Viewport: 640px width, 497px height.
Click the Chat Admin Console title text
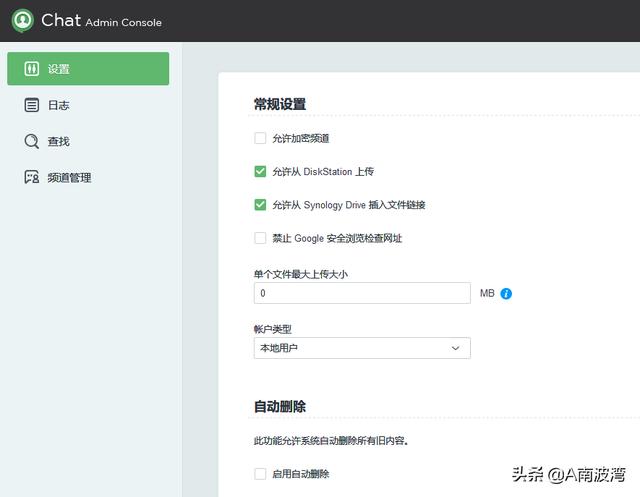click(102, 20)
